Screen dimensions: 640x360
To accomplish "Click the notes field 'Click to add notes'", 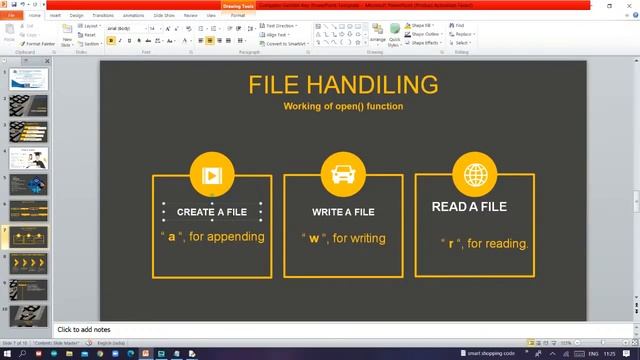I will point(343,329).
